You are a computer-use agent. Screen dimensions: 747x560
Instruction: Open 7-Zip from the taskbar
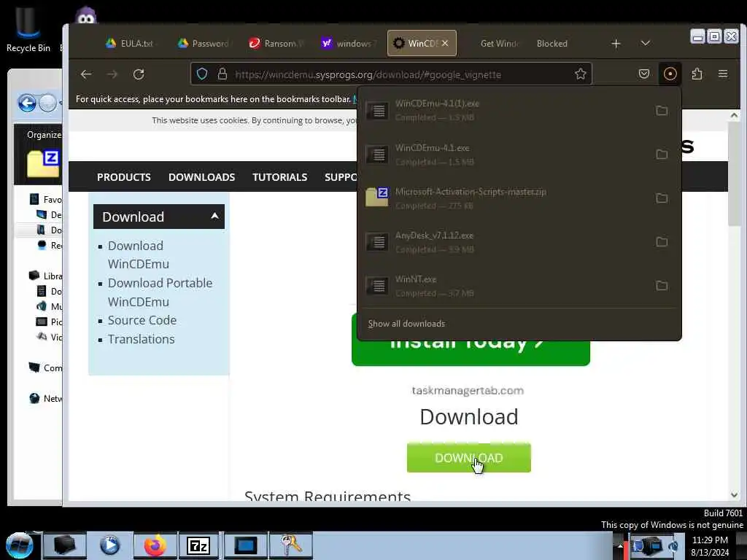[198, 545]
